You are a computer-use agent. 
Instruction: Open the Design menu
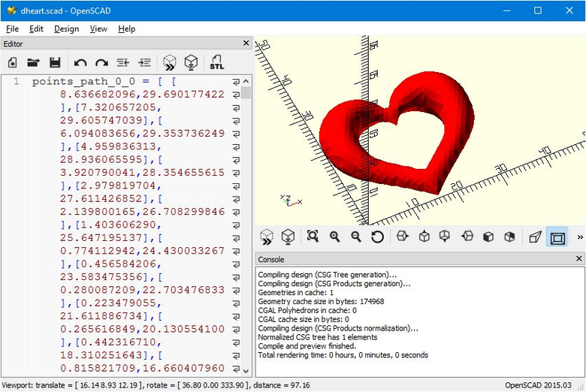click(x=66, y=29)
